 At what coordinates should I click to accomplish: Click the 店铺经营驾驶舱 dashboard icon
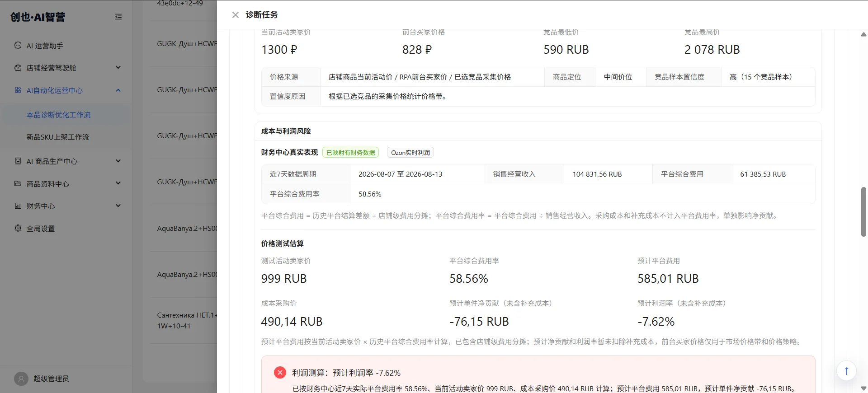[x=18, y=68]
